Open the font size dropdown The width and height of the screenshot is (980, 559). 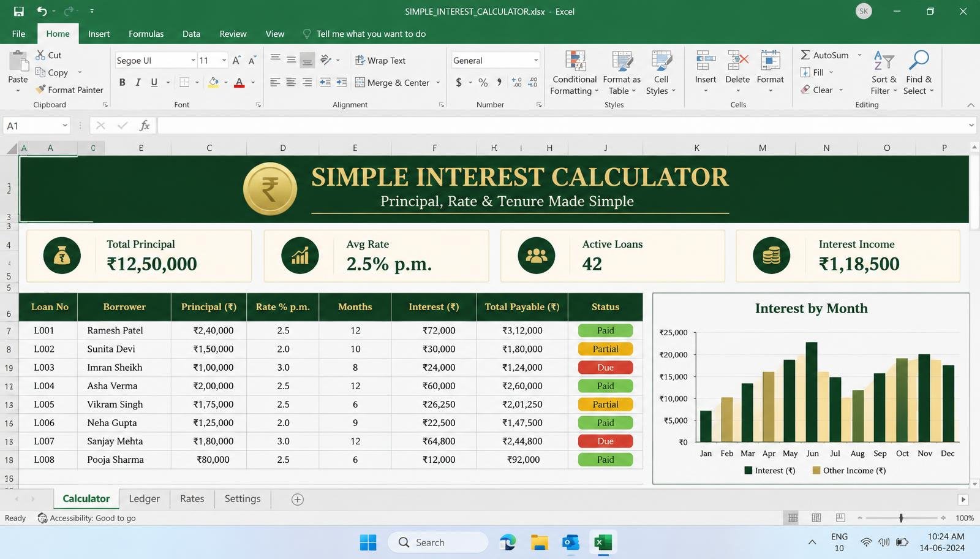(224, 60)
